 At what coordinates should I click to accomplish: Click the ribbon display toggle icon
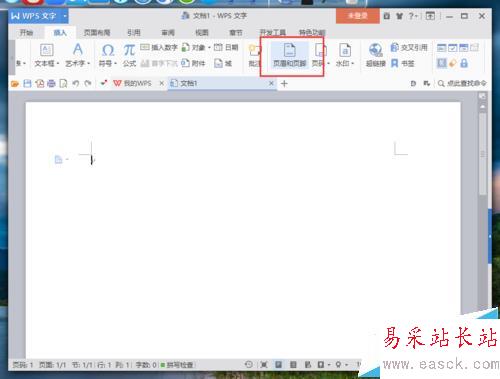coord(430,16)
